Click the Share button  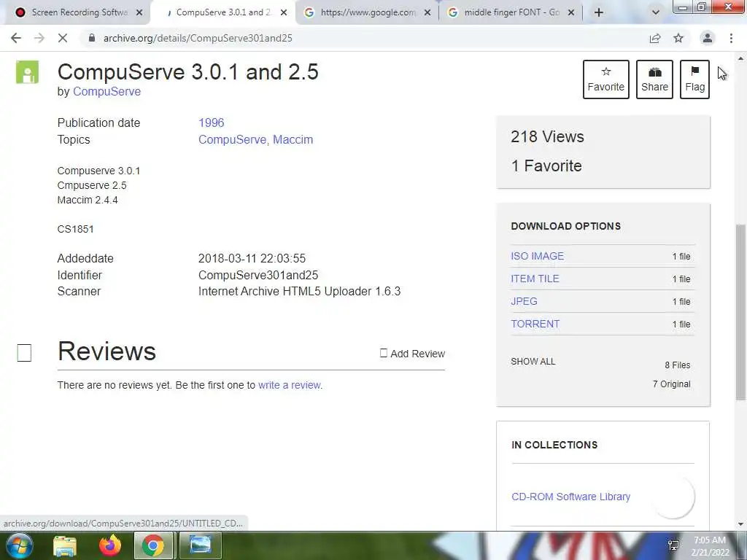[x=654, y=79]
